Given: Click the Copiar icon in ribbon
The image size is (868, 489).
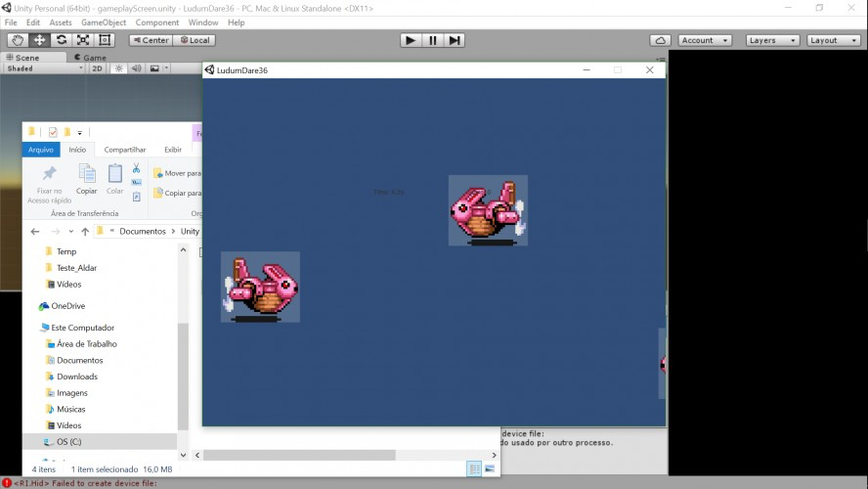Looking at the screenshot, I should [x=86, y=173].
